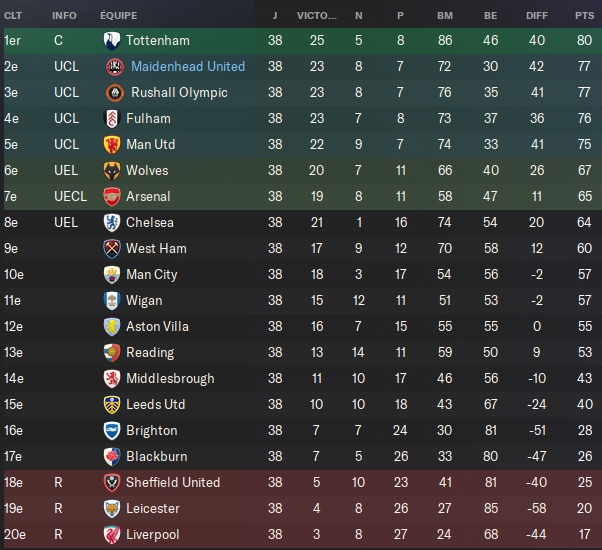
Task: Click the Maidenhead United club badge
Action: 113,66
